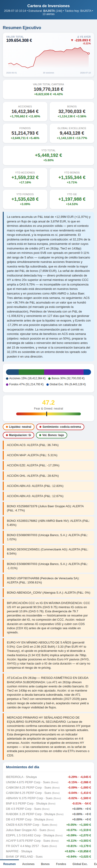Click the Bonos green legend dot
This screenshot has width=97, height=868.
[49, 378]
